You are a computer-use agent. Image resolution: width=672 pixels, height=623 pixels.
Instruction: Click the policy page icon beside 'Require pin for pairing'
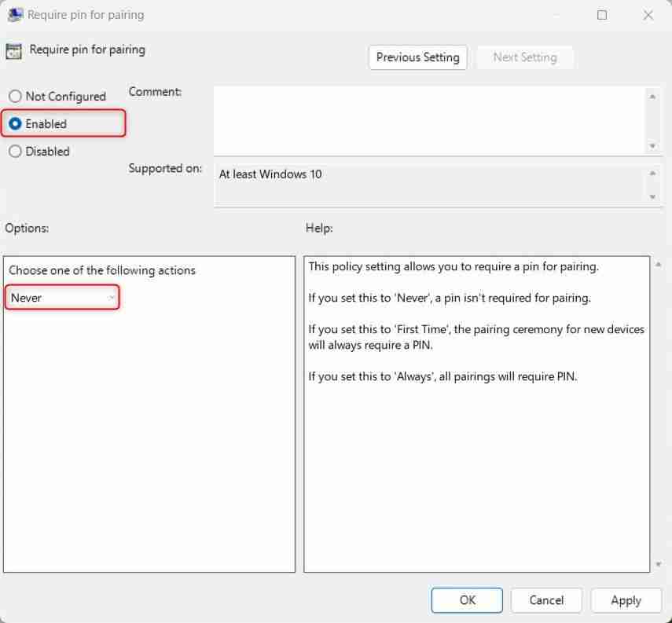(x=14, y=49)
